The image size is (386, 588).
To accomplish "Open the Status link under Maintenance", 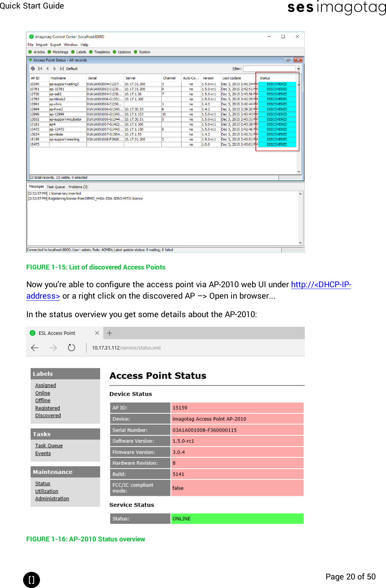I will 43,484.
